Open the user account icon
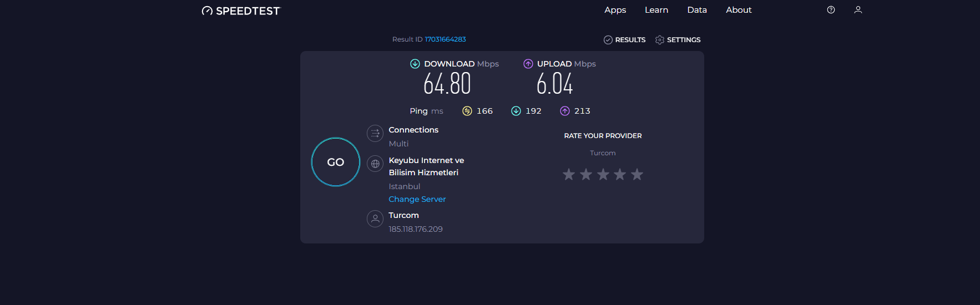 pyautogui.click(x=858, y=10)
